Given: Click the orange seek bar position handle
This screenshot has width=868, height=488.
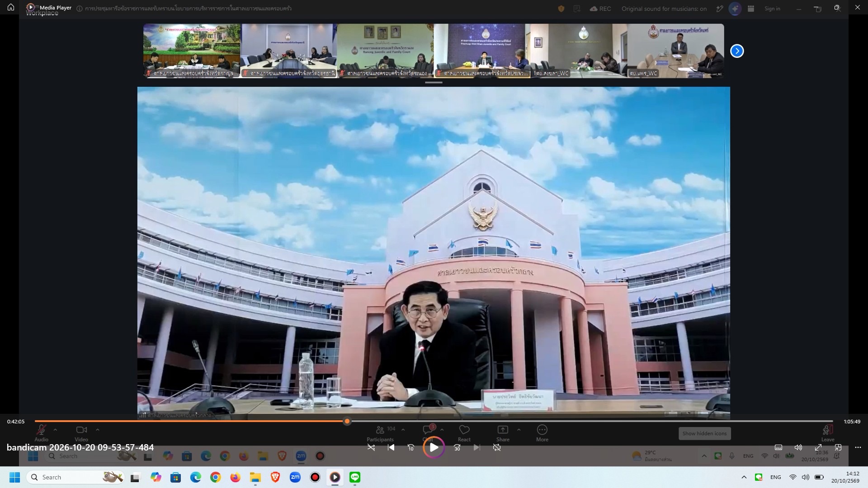Looking at the screenshot, I should tap(347, 421).
